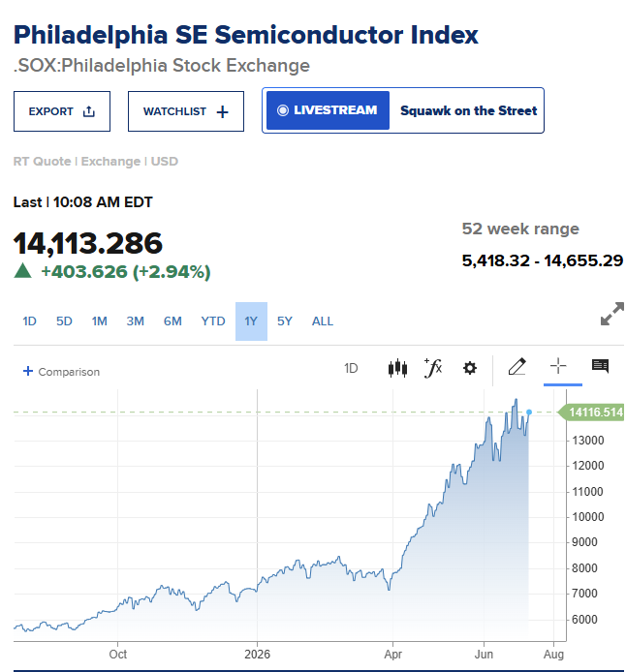This screenshot has width=626, height=672.
Task: Open the studies fx indicator menu
Action: pos(433,368)
